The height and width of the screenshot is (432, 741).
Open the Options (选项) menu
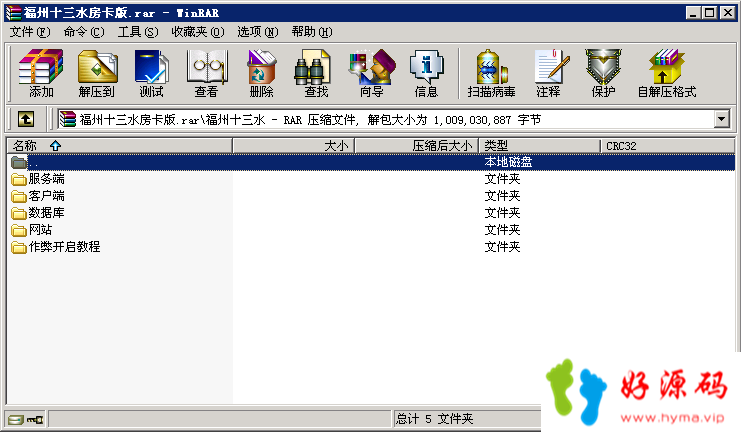[x=258, y=32]
